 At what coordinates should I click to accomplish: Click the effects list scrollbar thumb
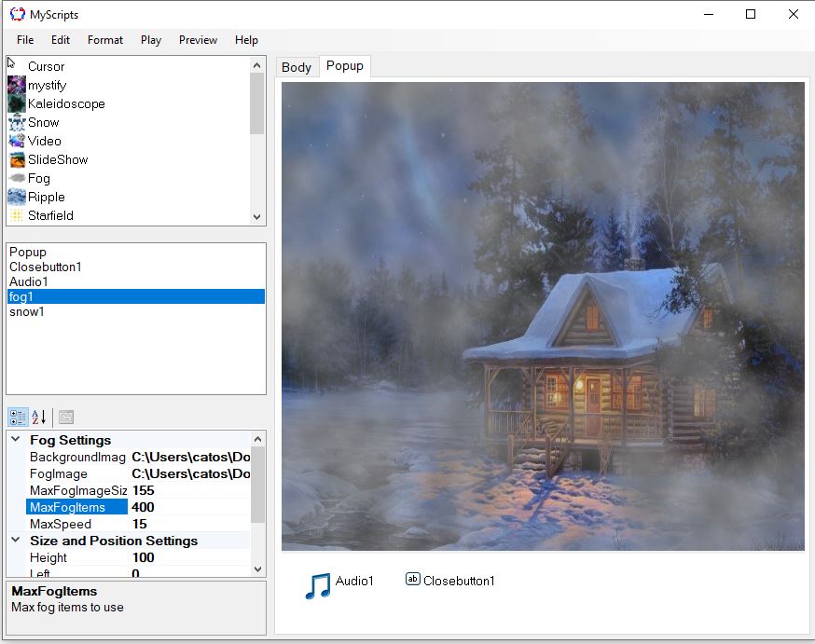(256, 103)
